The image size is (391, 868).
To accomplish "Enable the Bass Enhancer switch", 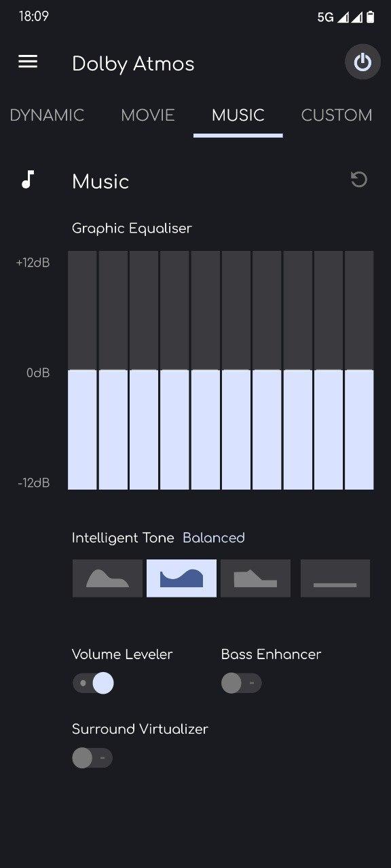I will click(x=242, y=683).
